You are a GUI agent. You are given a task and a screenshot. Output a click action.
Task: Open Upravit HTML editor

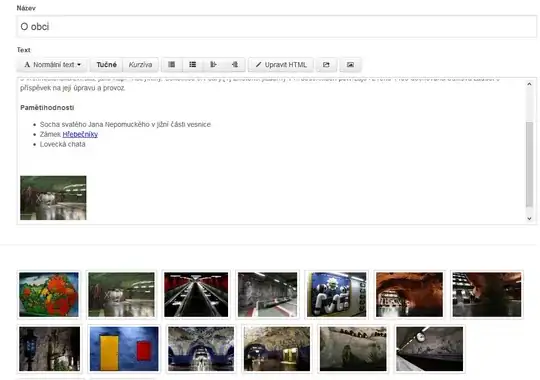(281, 65)
